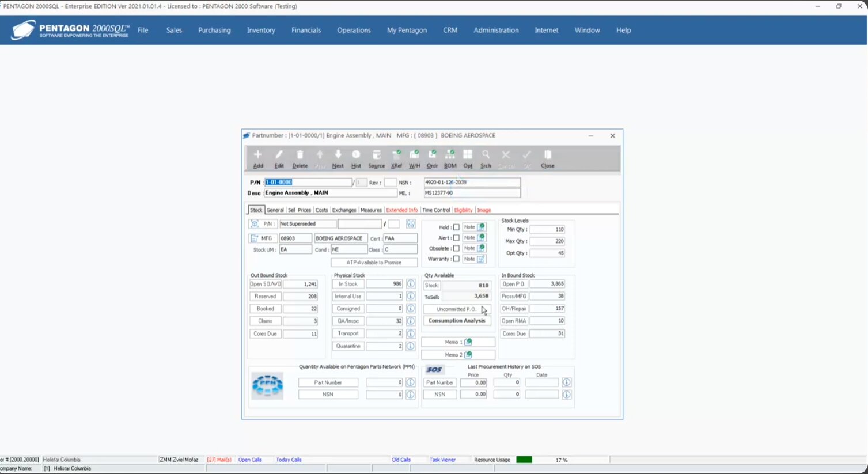This screenshot has height=474, width=868.
Task: Open Task Viewer in status bar
Action: click(442, 460)
